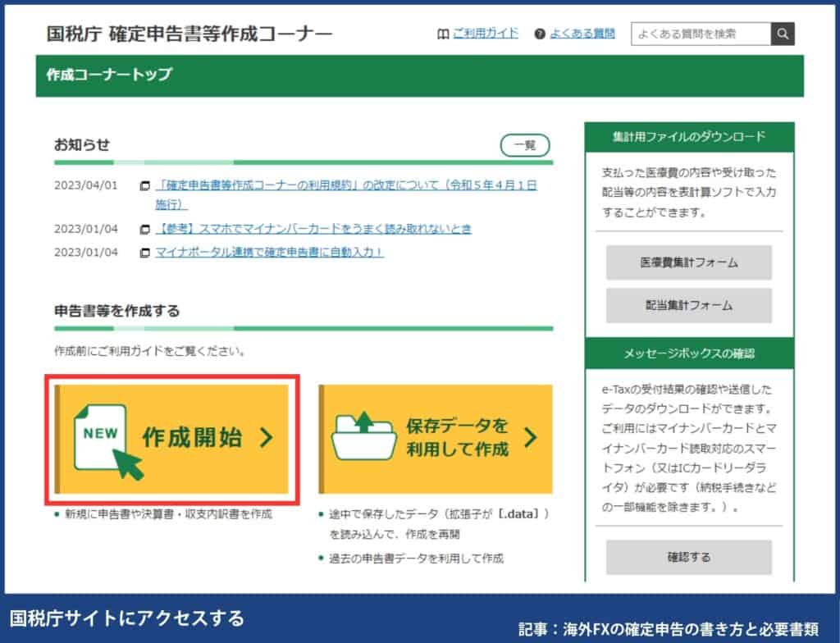Viewport: 840px width, 643px height.
Task: Click the メッセージボックスの確認 panel header
Action: tap(689, 353)
